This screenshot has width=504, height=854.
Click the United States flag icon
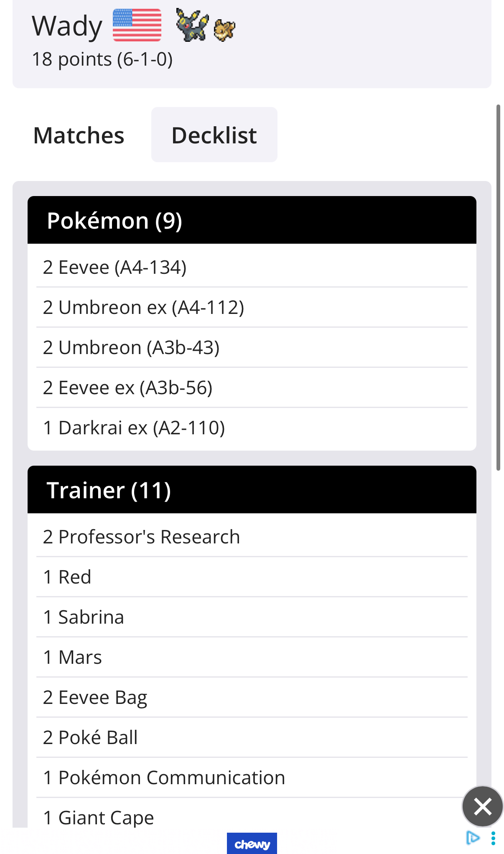(x=137, y=25)
